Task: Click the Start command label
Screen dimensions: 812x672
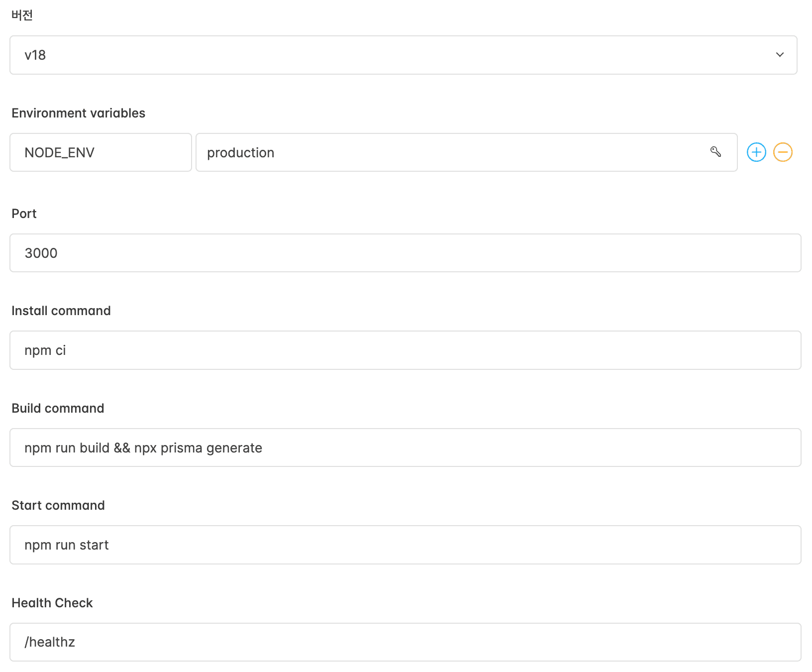Action: coord(58,505)
